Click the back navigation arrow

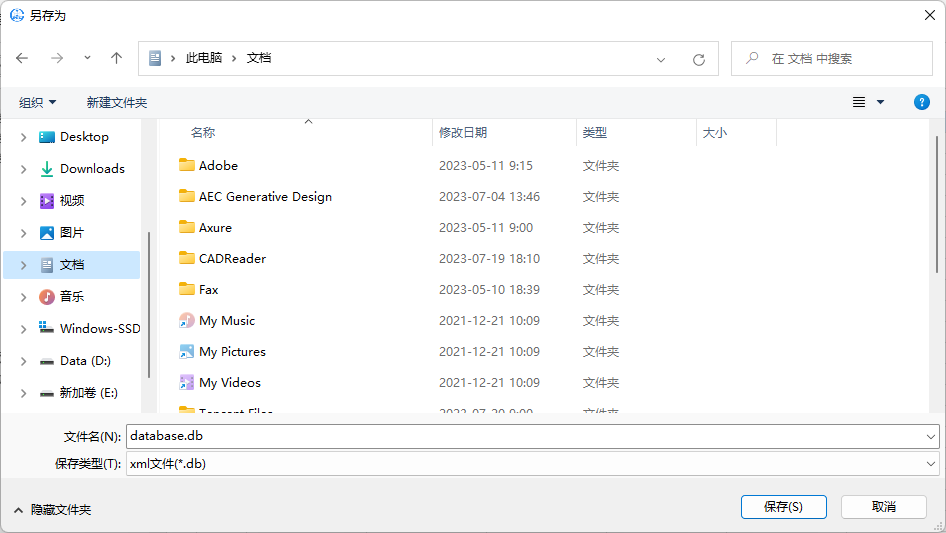coord(22,59)
